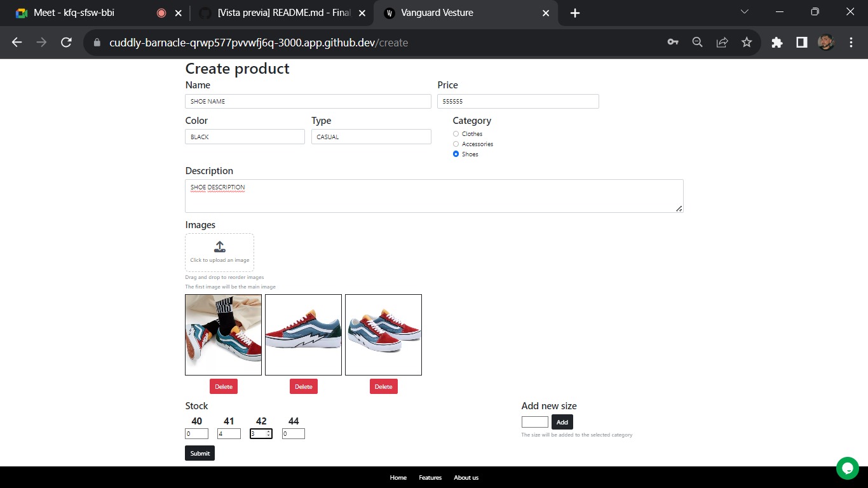Close the Vanguard Vesture tab
868x488 pixels.
(x=546, y=13)
